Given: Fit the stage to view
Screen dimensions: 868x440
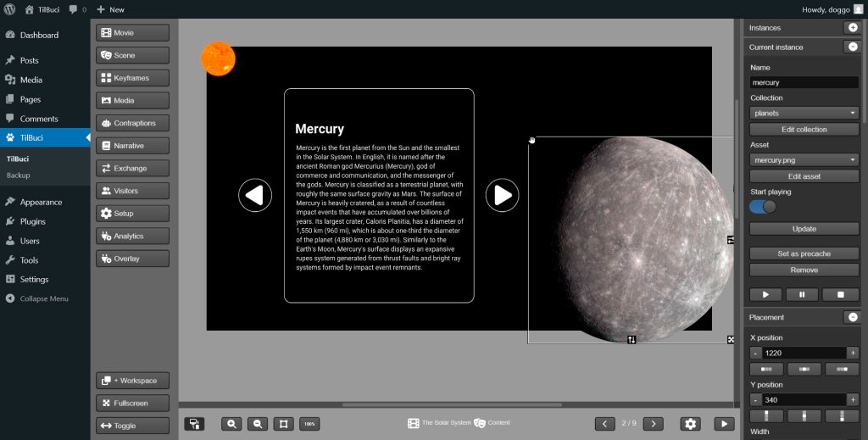Looking at the screenshot, I should click(x=284, y=424).
